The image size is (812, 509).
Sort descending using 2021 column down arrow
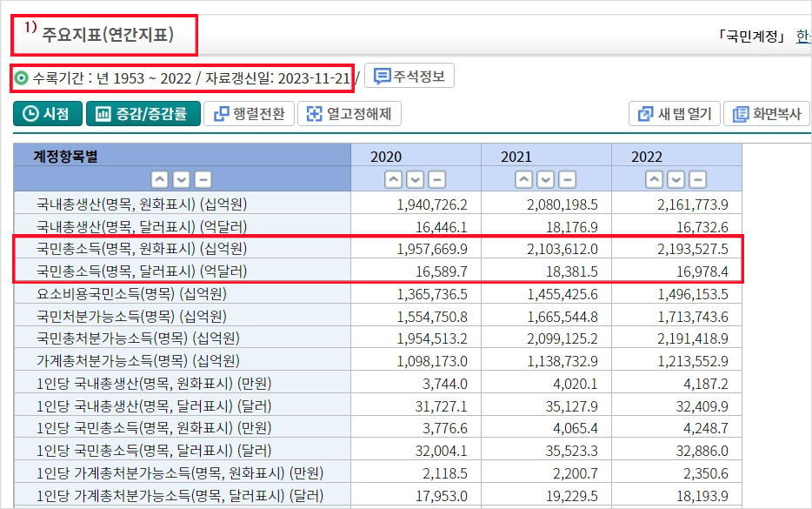click(x=546, y=180)
